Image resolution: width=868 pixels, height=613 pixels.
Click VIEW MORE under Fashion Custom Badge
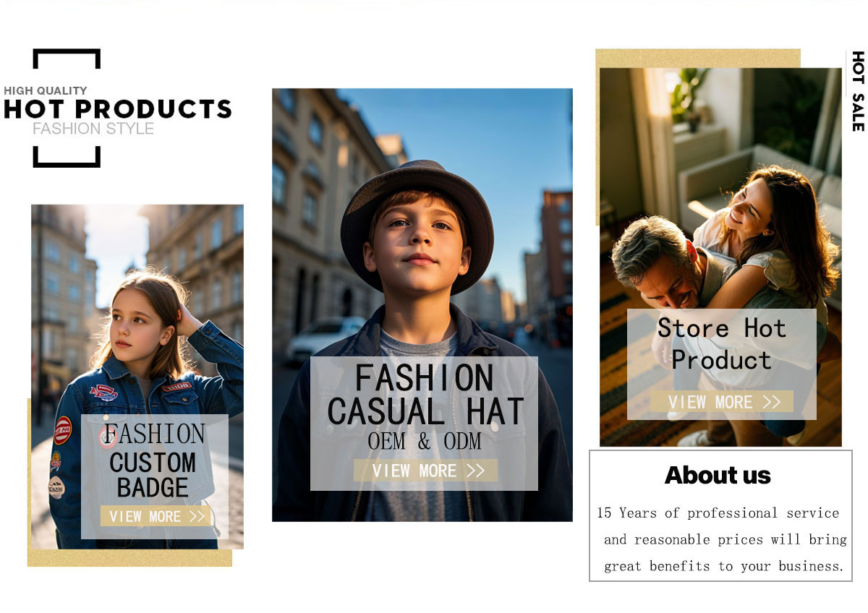click(156, 516)
